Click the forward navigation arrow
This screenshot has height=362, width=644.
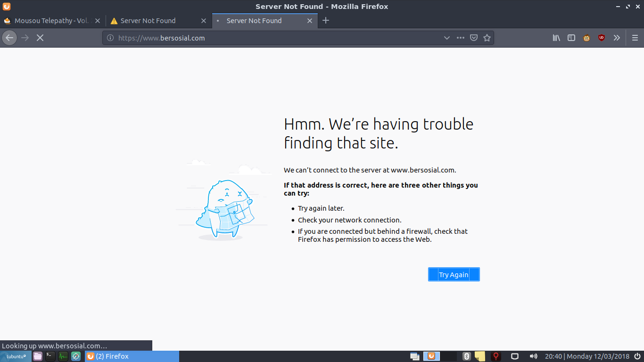pyautogui.click(x=25, y=38)
